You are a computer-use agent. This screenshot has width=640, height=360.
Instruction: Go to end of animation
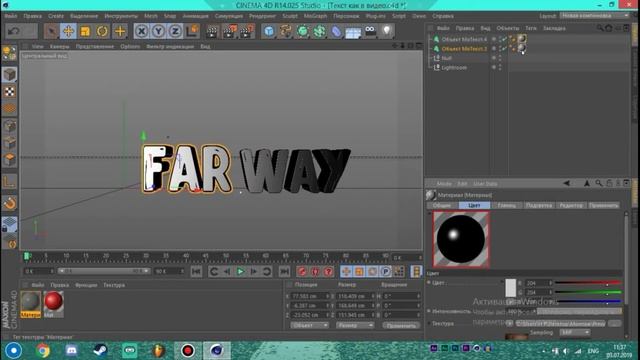tap(284, 271)
